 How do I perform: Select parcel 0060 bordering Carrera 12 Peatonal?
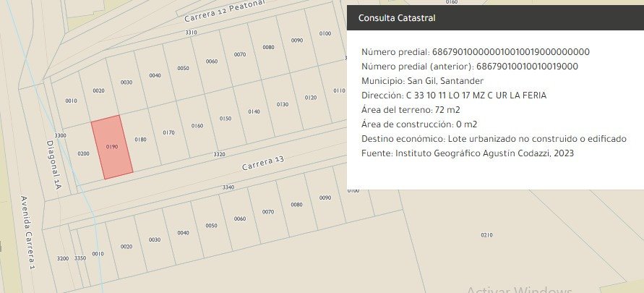212,61
